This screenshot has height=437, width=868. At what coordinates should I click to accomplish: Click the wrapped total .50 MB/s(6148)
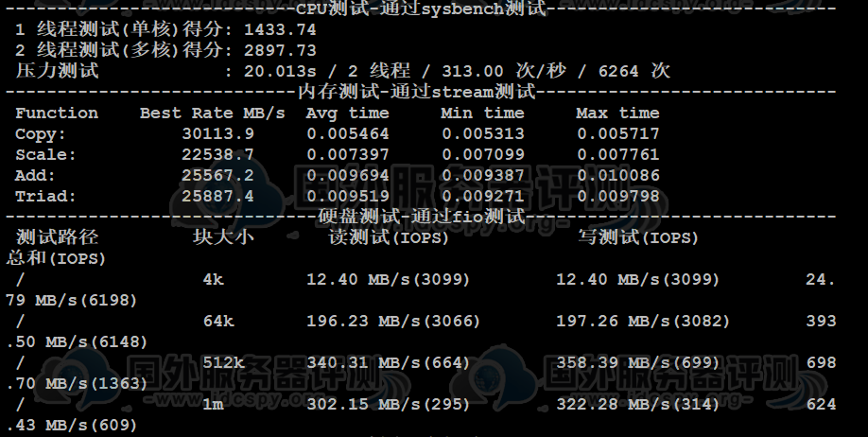[x=77, y=341]
